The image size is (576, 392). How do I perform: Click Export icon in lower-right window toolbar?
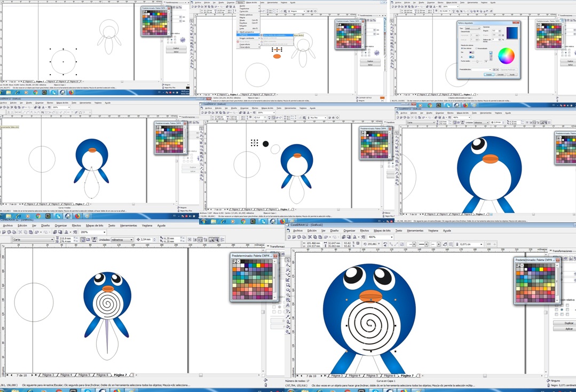(349, 237)
